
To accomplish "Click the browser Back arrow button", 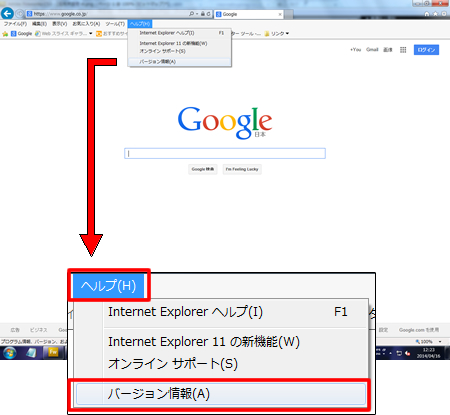I will 7,14.
